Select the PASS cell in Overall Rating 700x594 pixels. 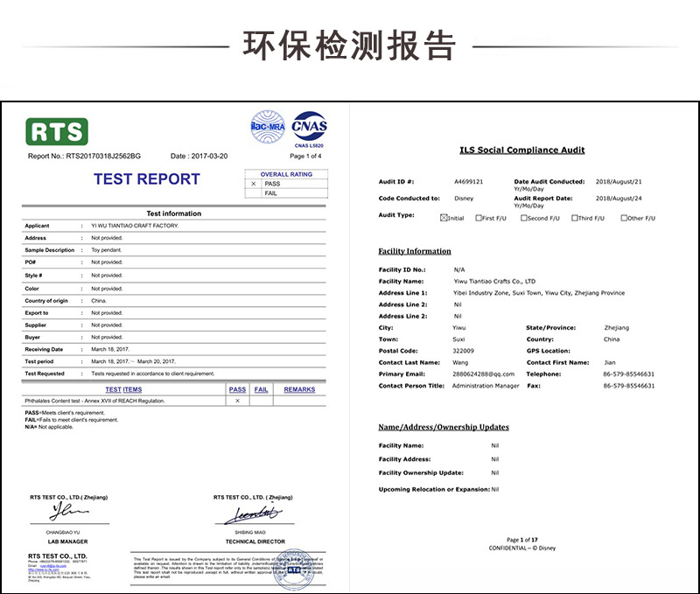pyautogui.click(x=275, y=183)
